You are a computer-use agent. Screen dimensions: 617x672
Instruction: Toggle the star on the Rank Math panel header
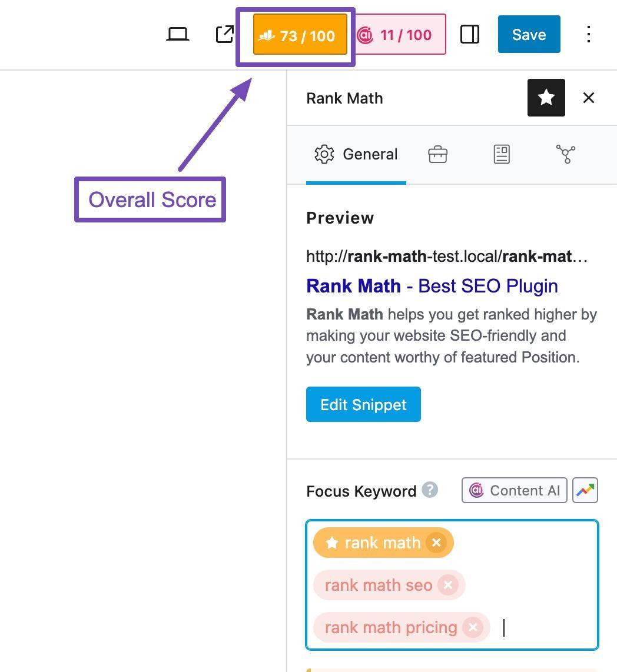pyautogui.click(x=546, y=98)
